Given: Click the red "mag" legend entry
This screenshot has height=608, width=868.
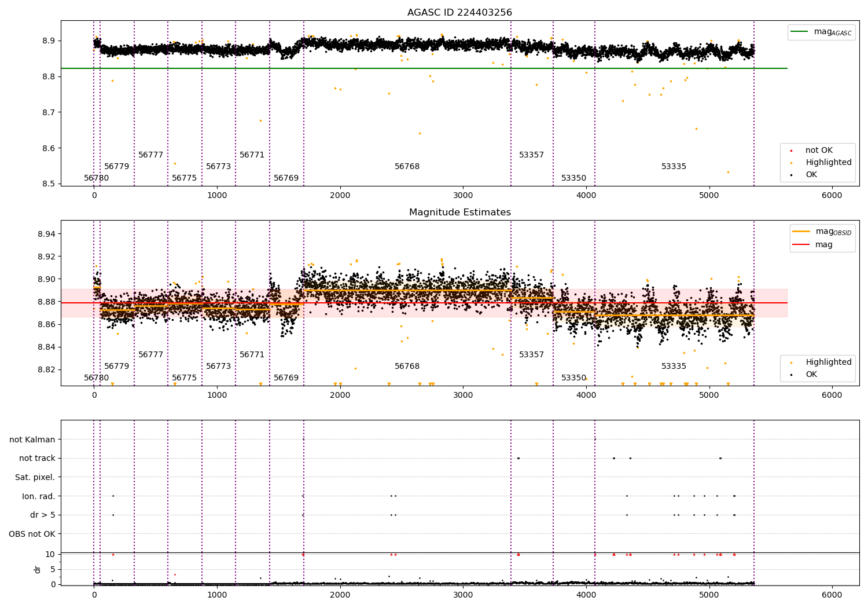Looking at the screenshot, I should 812,245.
